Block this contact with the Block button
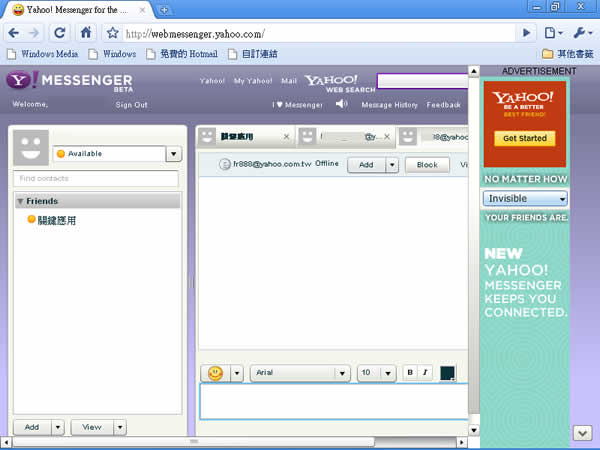Image resolution: width=600 pixels, height=450 pixels. click(x=427, y=165)
